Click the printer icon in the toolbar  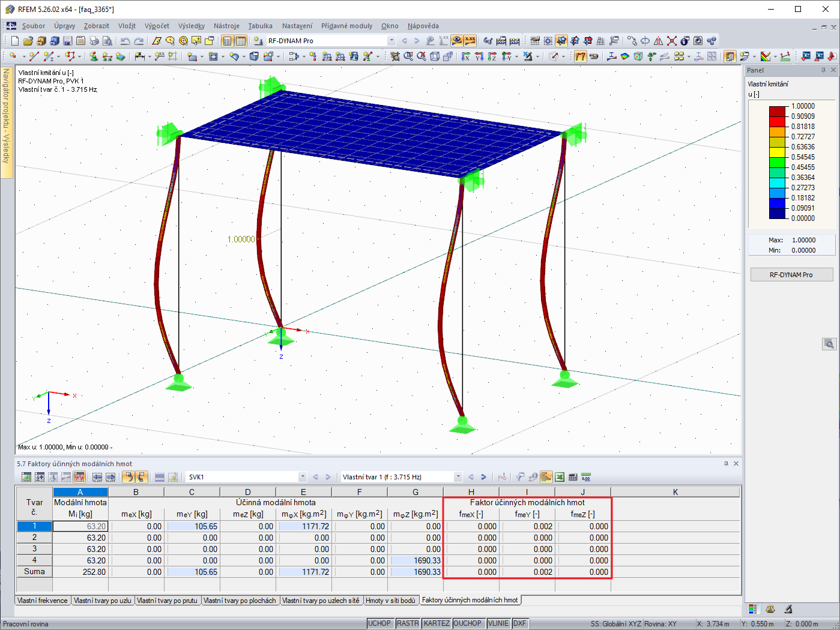tap(94, 41)
